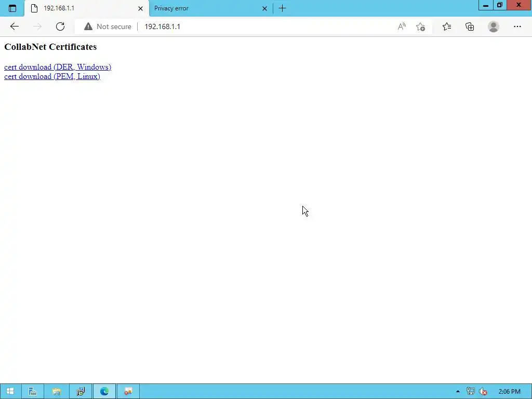Click the address bar URL 192.168.1.1
532x399 pixels.
coord(162,26)
